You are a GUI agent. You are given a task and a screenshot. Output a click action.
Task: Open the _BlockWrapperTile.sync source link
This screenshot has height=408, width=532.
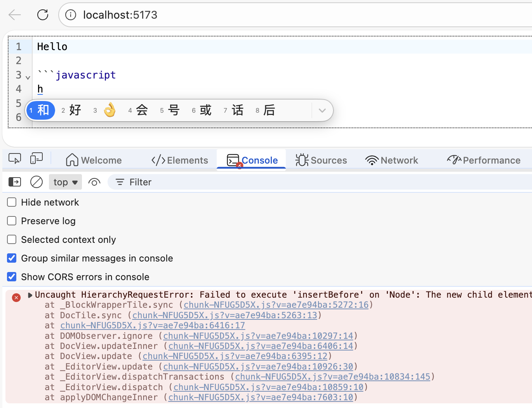click(x=276, y=305)
